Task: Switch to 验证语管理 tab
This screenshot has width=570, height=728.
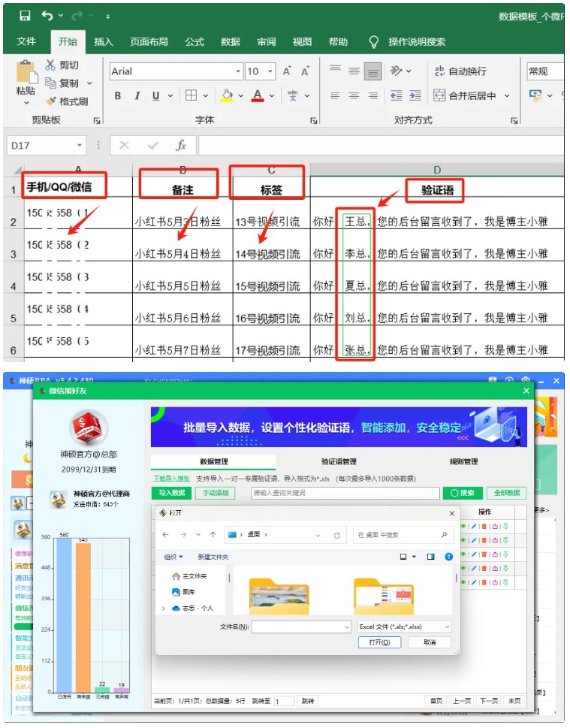Action: [x=339, y=461]
